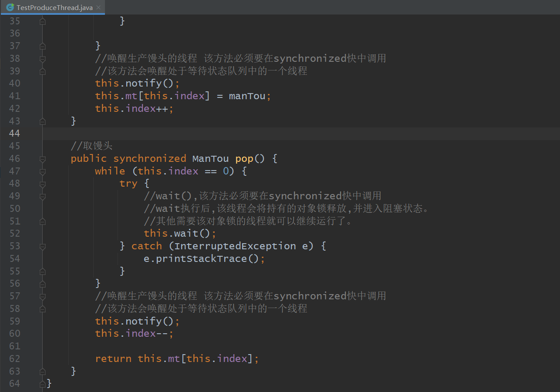Click the 'return' keyword on line 62
The width and height of the screenshot is (560, 392).
pyautogui.click(x=113, y=359)
